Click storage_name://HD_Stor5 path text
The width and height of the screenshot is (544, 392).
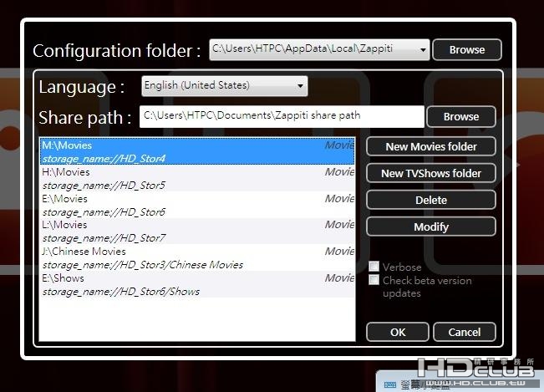(104, 186)
